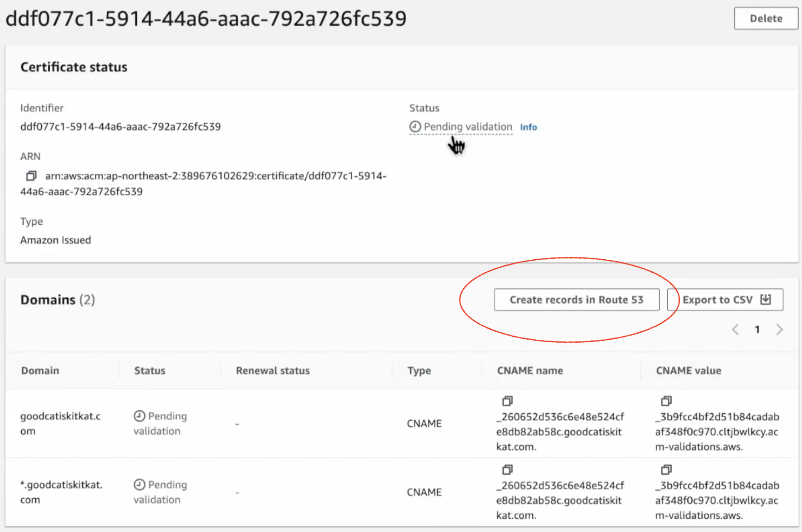Viewport: 802px width, 532px height.
Task: Select page 1 in domains pagination
Action: click(757, 330)
